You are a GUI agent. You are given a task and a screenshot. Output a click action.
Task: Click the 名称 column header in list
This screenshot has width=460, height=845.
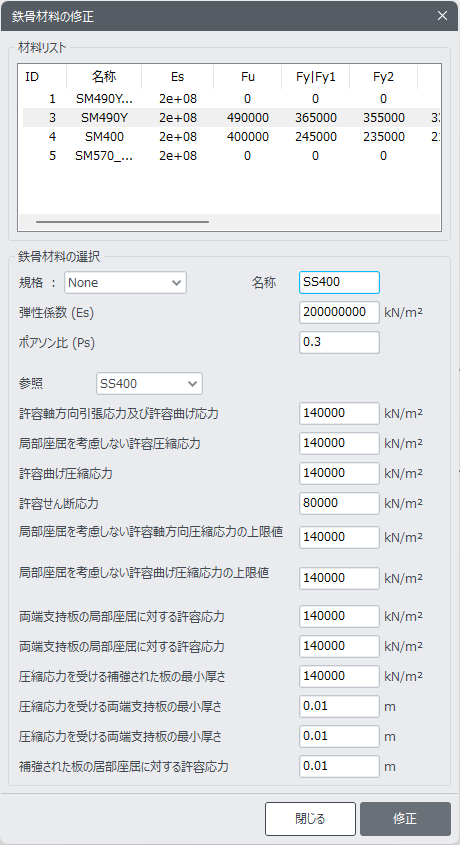(x=104, y=77)
